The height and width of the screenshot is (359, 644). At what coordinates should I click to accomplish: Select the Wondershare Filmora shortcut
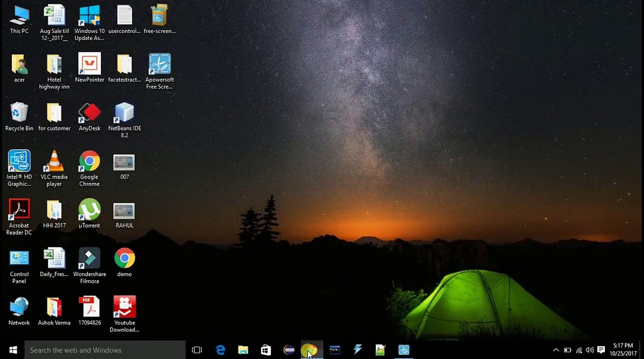(x=89, y=266)
